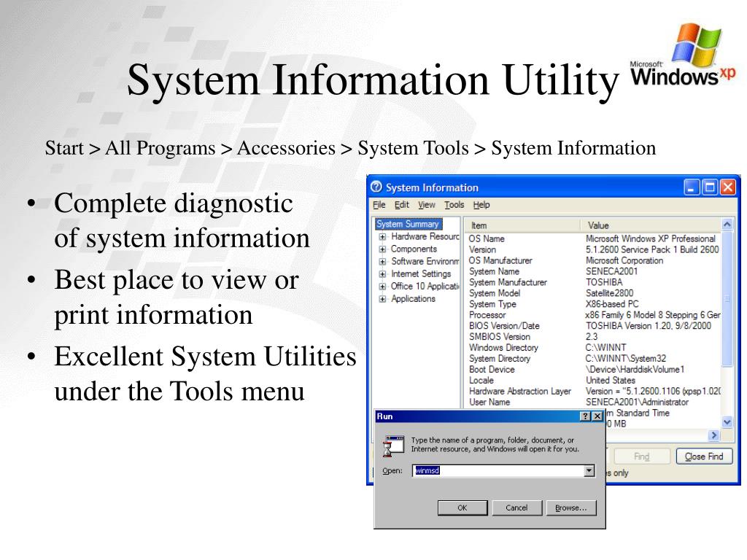The width and height of the screenshot is (747, 560).
Task: Click the vertical scrollbar down arrow
Action: [727, 422]
